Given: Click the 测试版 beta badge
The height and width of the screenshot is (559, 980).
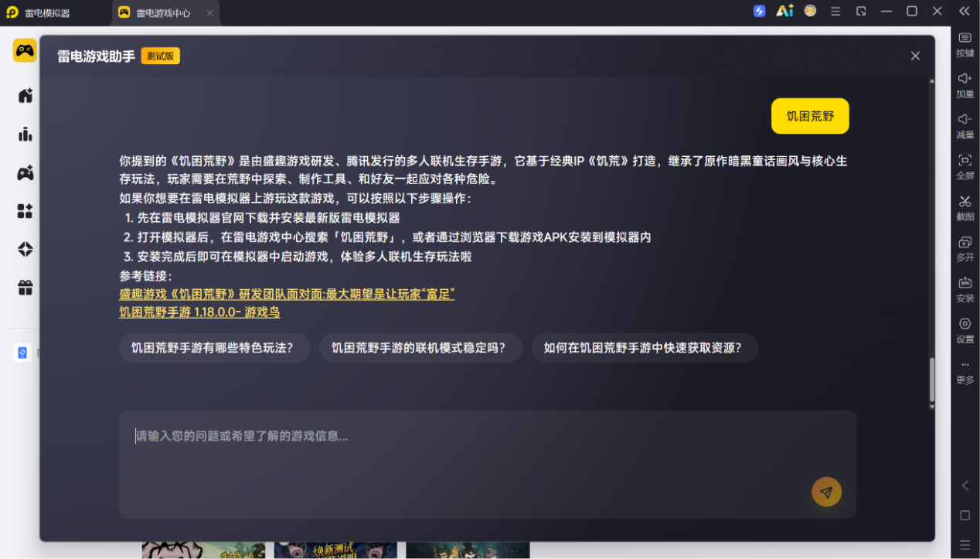Looking at the screenshot, I should click(x=160, y=56).
